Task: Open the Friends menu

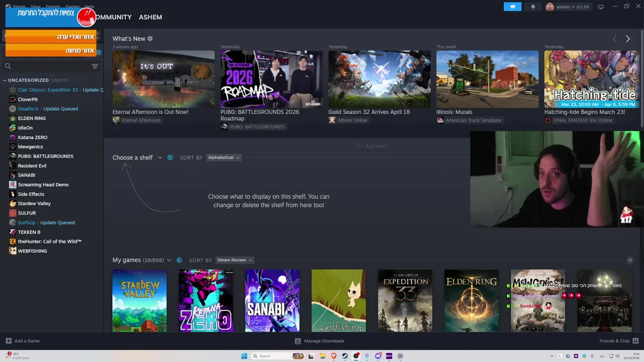Action: pyautogui.click(x=53, y=7)
